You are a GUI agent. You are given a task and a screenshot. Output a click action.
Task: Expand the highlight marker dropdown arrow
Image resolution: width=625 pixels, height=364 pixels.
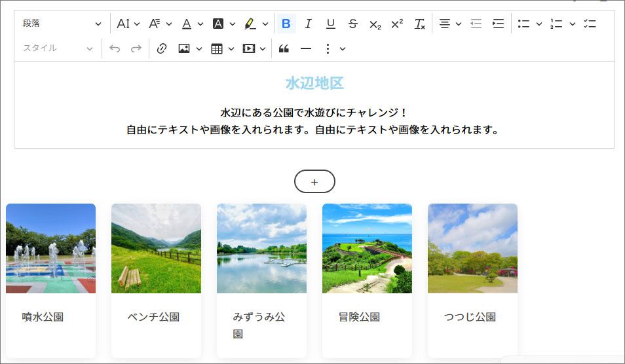pyautogui.click(x=265, y=24)
